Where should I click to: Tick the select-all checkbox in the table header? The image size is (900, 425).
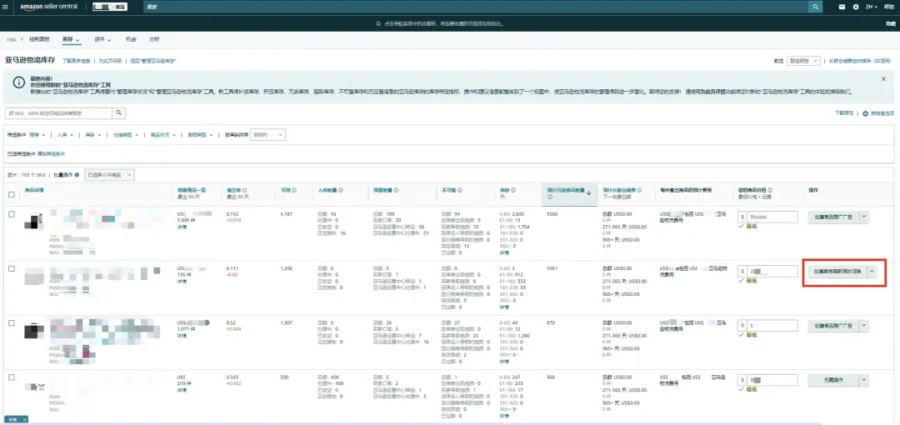click(11, 194)
